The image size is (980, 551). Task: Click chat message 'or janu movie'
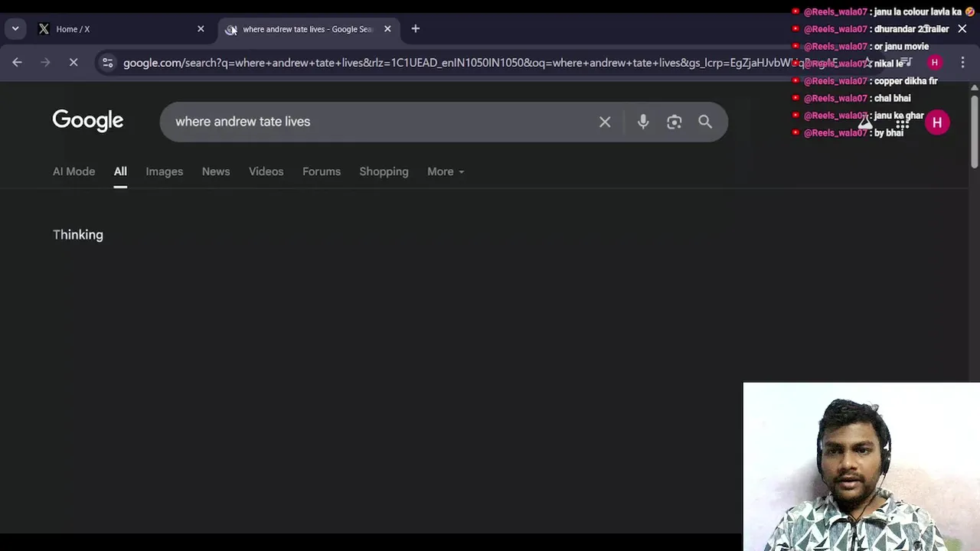pyautogui.click(x=901, y=47)
